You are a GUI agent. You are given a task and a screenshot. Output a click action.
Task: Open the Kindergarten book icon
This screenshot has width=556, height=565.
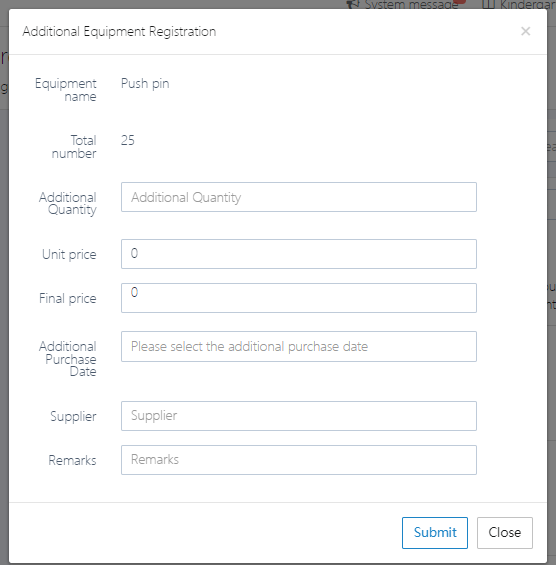(488, 4)
